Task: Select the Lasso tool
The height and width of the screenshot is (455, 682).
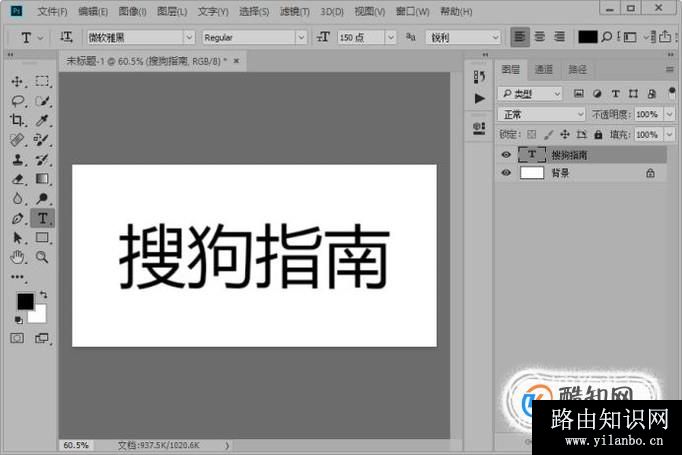Action: point(17,101)
